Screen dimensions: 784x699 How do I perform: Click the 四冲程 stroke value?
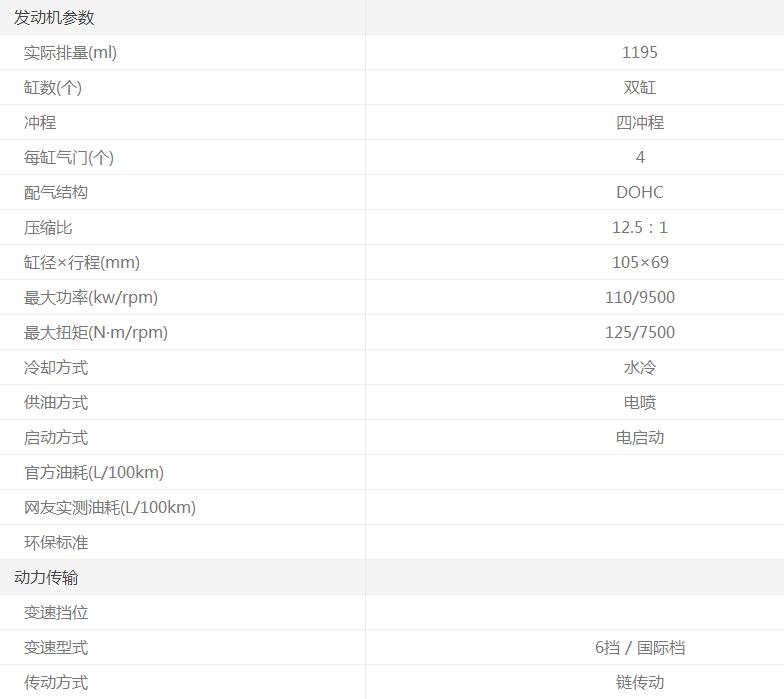click(639, 123)
